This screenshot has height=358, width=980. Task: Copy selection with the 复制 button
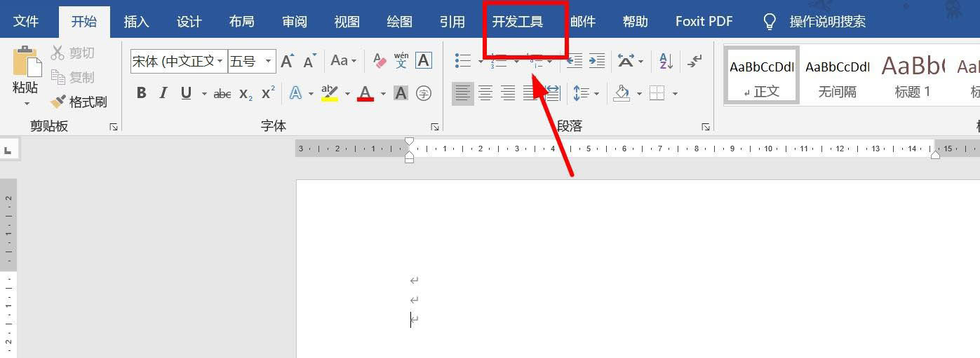73,77
